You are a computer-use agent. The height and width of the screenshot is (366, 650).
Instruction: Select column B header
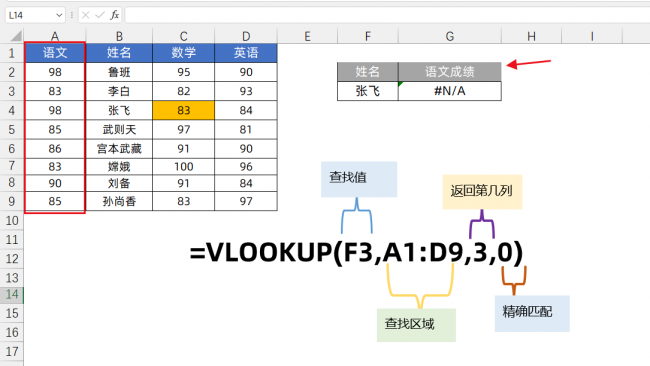coord(119,36)
